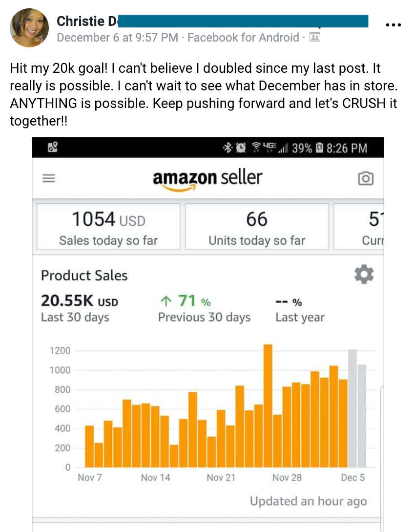
Task: Open Product Sales settings gear
Action: pos(364,275)
